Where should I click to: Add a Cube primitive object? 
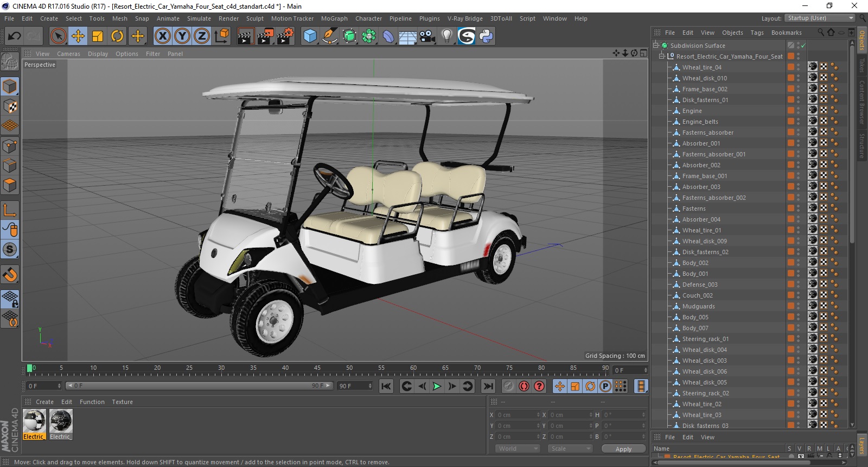click(310, 36)
